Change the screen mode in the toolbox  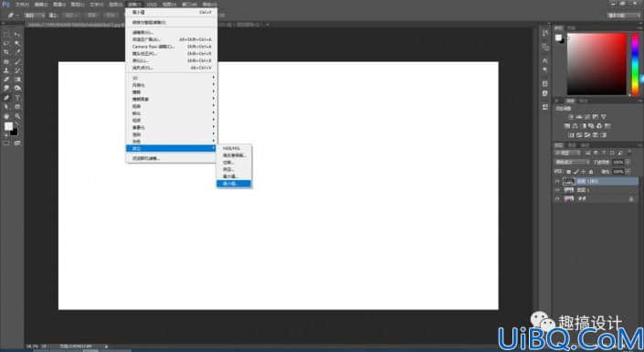[17, 144]
